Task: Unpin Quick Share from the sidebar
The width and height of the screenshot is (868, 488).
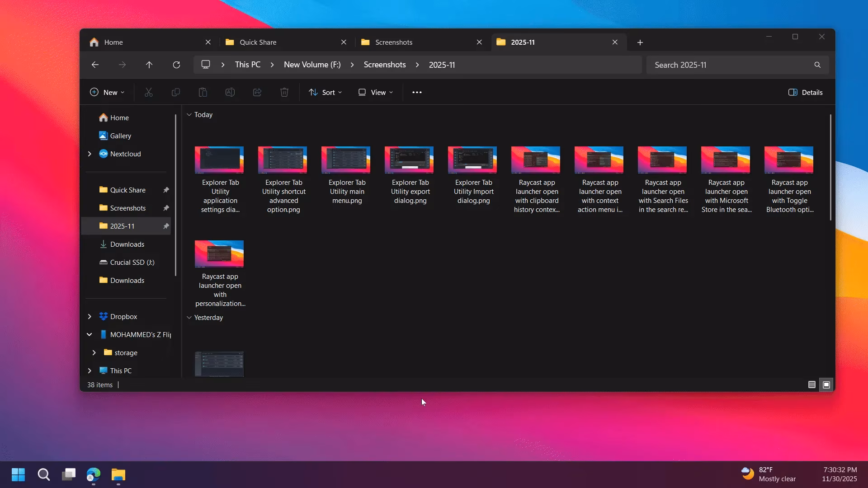Action: [x=166, y=190]
